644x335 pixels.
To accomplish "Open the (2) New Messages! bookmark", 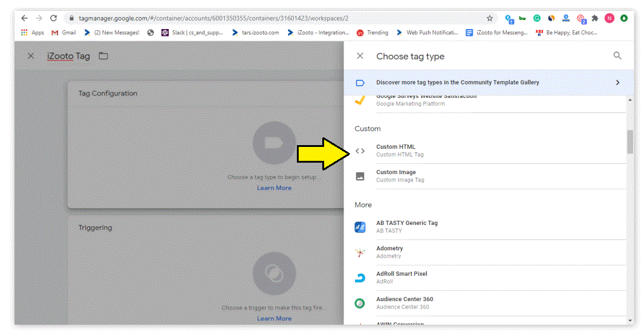I will click(x=112, y=33).
